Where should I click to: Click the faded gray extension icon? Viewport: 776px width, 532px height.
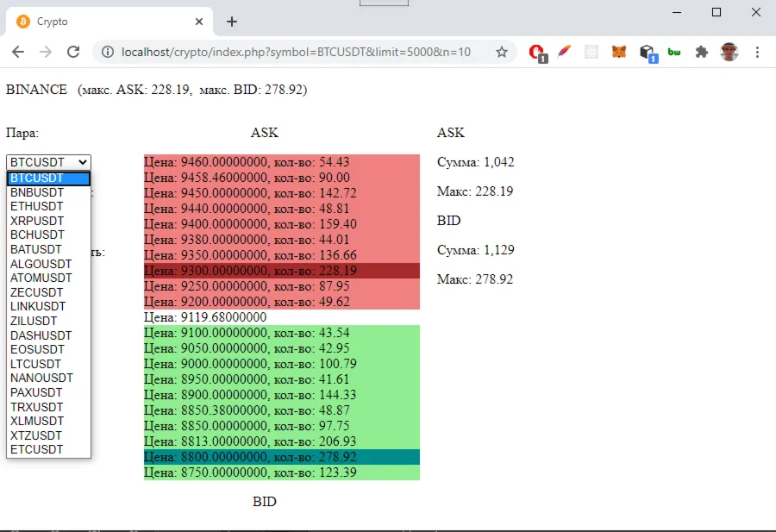click(591, 52)
